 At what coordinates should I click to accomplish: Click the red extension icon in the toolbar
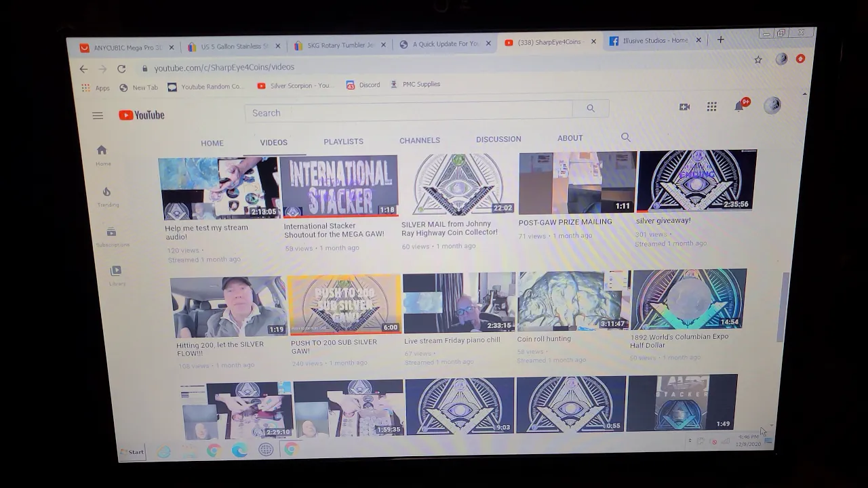click(800, 59)
